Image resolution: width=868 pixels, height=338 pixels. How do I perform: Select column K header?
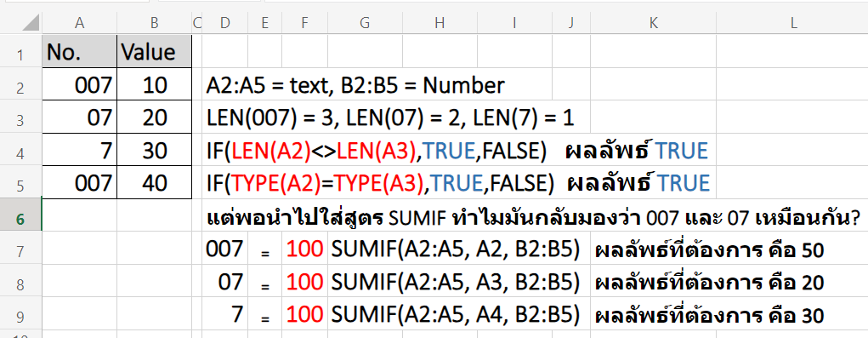653,23
